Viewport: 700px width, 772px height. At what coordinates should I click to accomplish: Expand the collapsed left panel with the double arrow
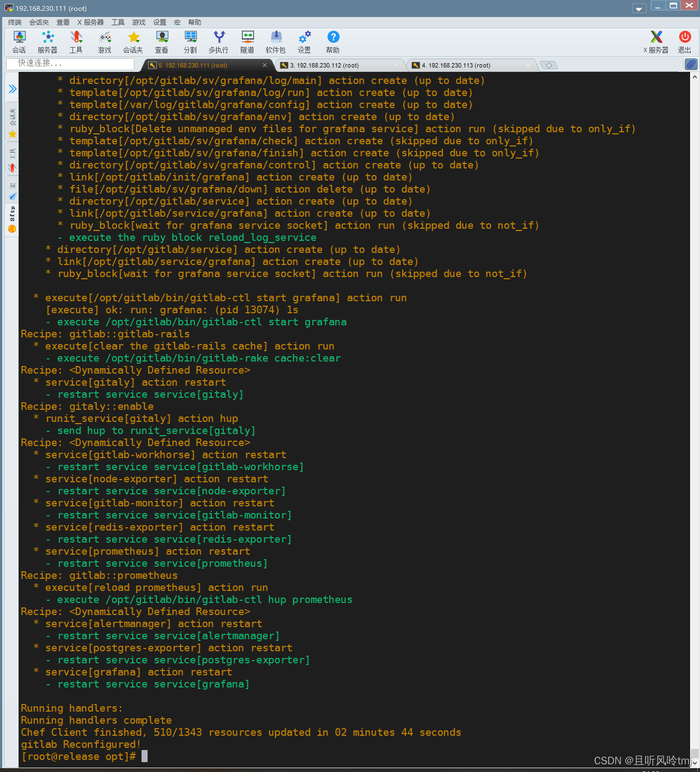12,89
